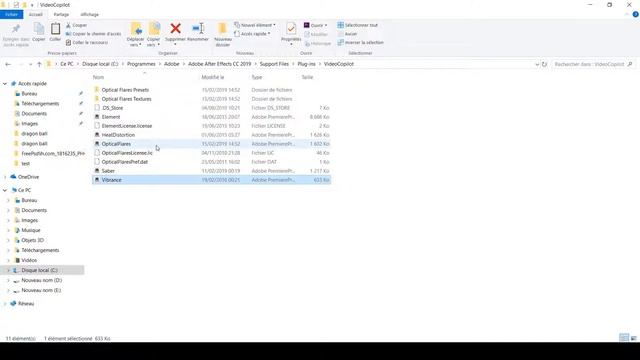
Task: Select the .DS_Store file
Action: coord(211,108)
